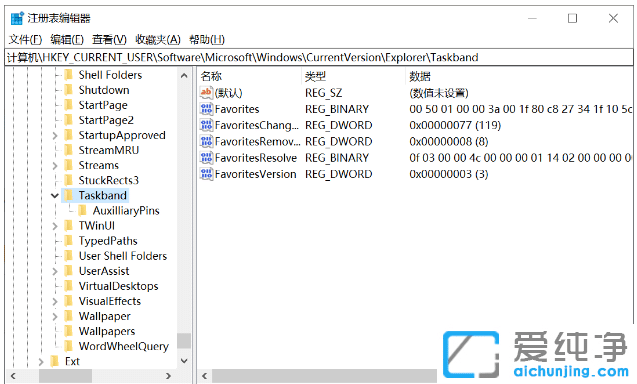637x384 pixels.
Task: Click the Taskband folder icon
Action: pos(69,195)
